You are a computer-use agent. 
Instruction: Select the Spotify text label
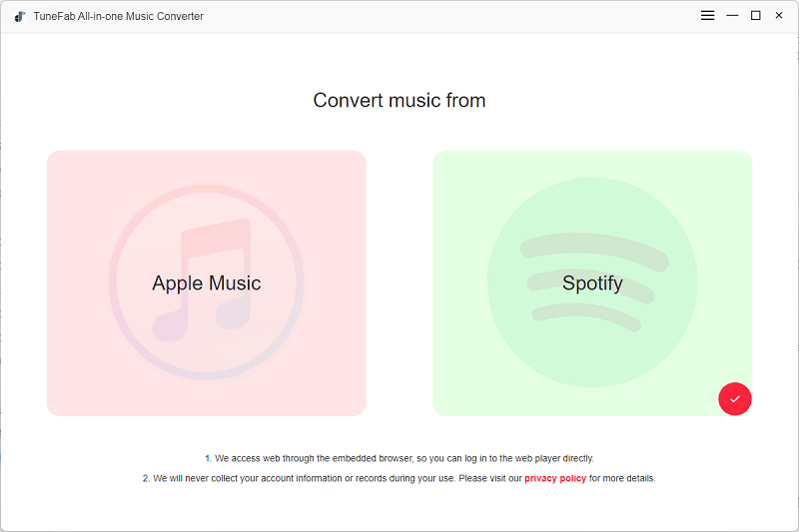pos(592,283)
